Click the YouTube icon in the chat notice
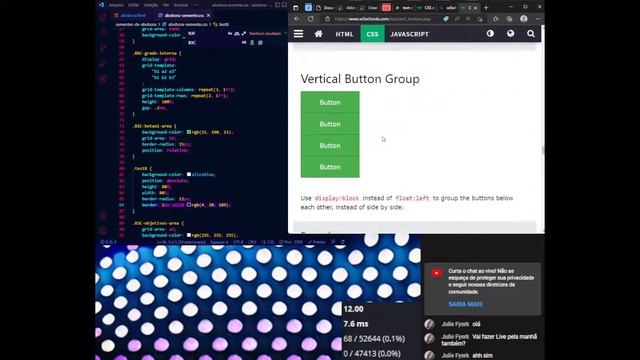Screen dimensions: 640x360 (x=437, y=273)
